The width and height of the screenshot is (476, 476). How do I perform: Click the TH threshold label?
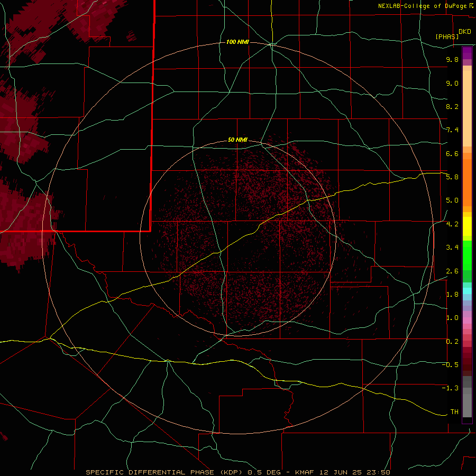(454, 411)
